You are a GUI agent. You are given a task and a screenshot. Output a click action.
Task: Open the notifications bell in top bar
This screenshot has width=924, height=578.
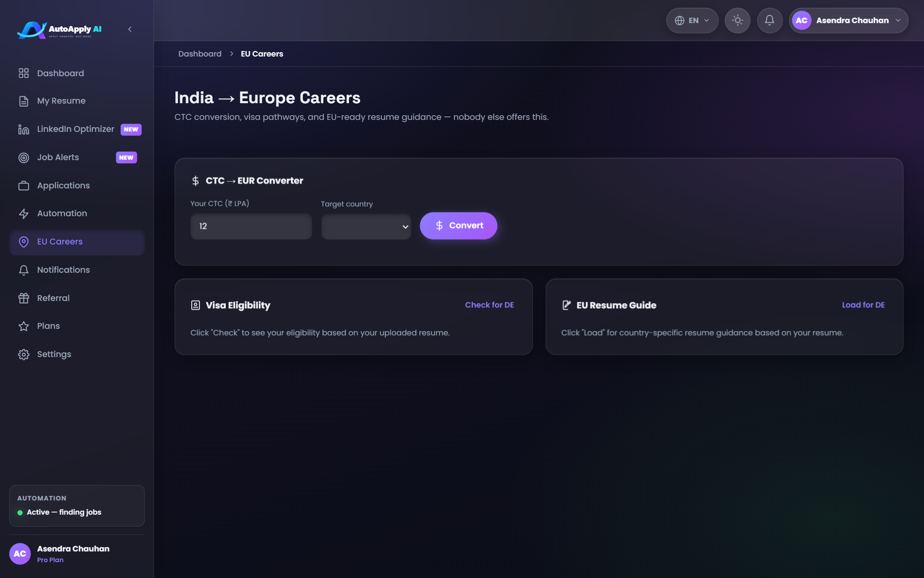(770, 21)
